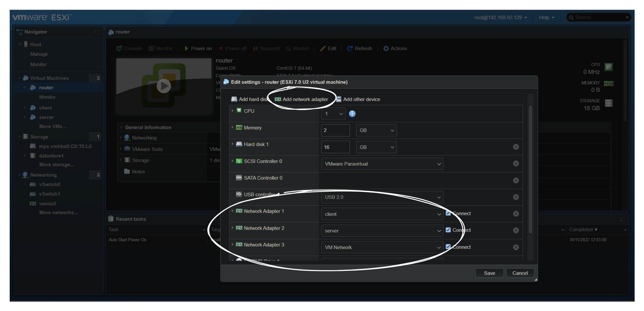Open Network Adapter 3 network dropdown

[x=382, y=247]
